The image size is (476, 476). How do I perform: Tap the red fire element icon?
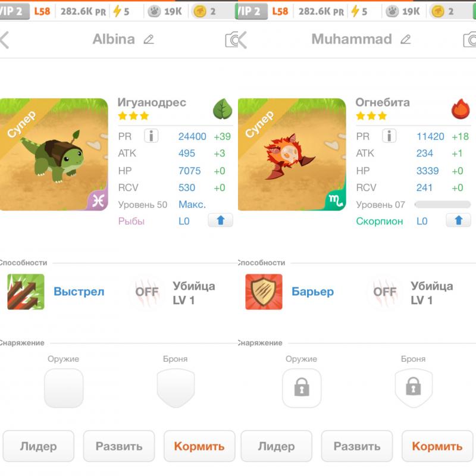point(461,109)
